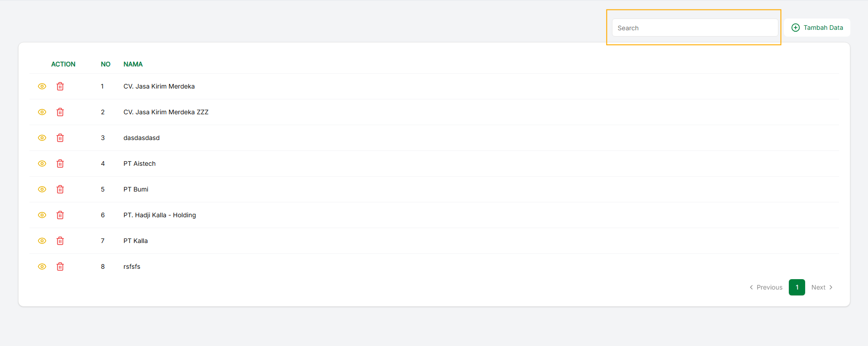868x346 pixels.
Task: Show details of PT Bumi
Action: click(x=42, y=189)
